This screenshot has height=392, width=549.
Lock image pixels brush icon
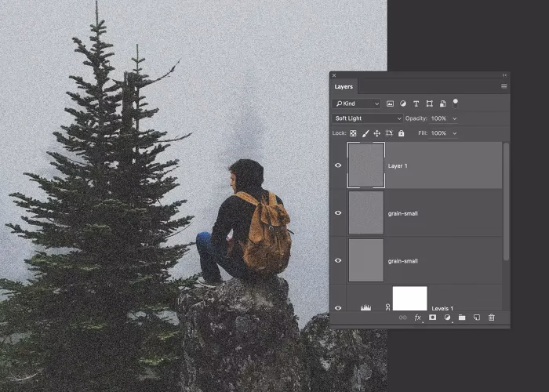pyautogui.click(x=365, y=133)
